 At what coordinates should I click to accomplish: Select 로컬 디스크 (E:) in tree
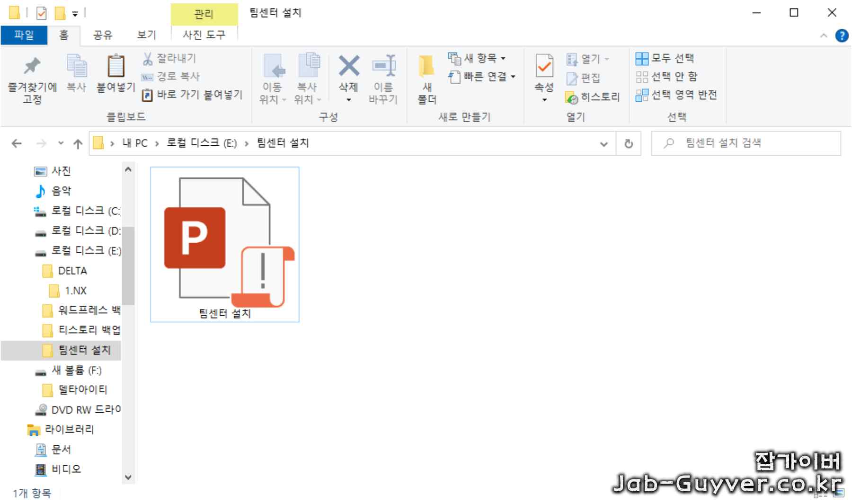tap(78, 250)
